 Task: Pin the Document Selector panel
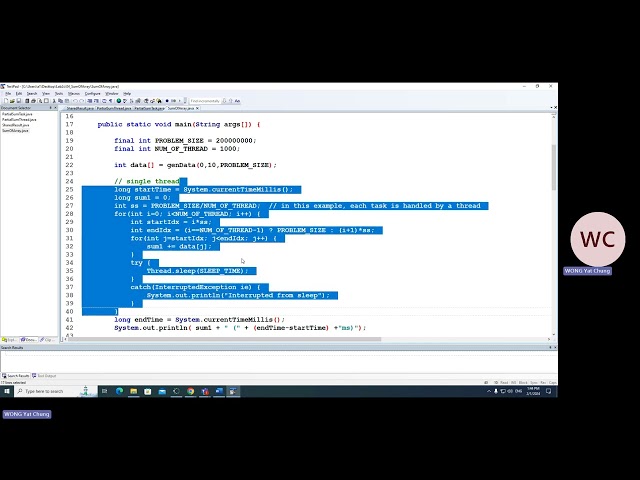tap(51, 108)
